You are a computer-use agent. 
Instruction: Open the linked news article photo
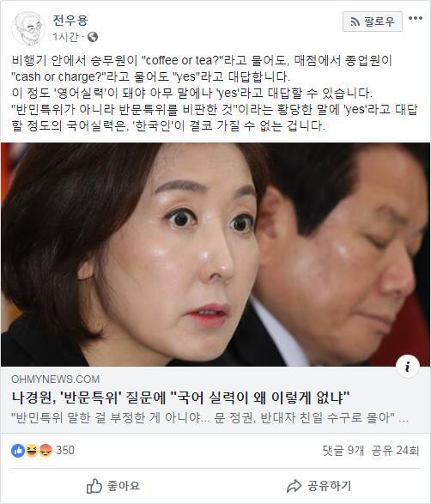[215, 254]
